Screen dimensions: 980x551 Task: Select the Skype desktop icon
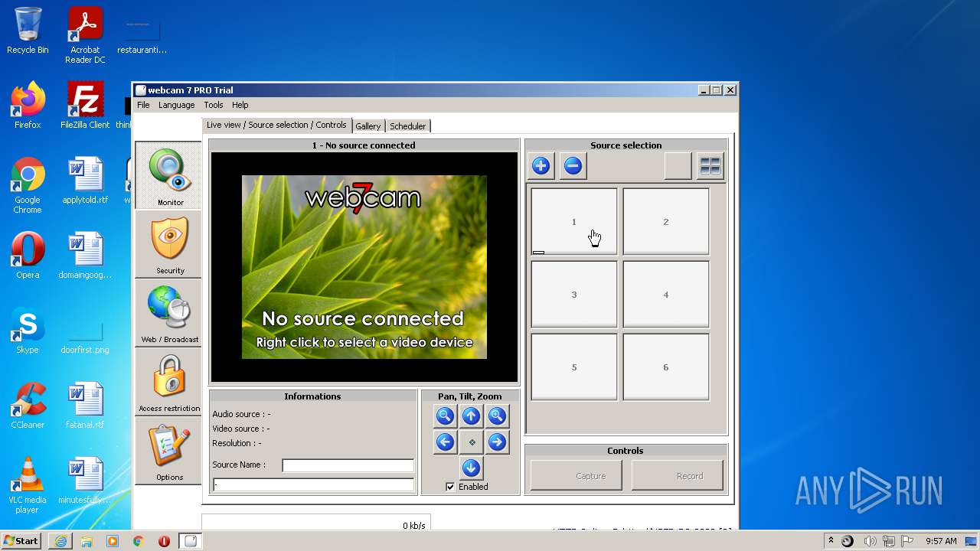(28, 331)
